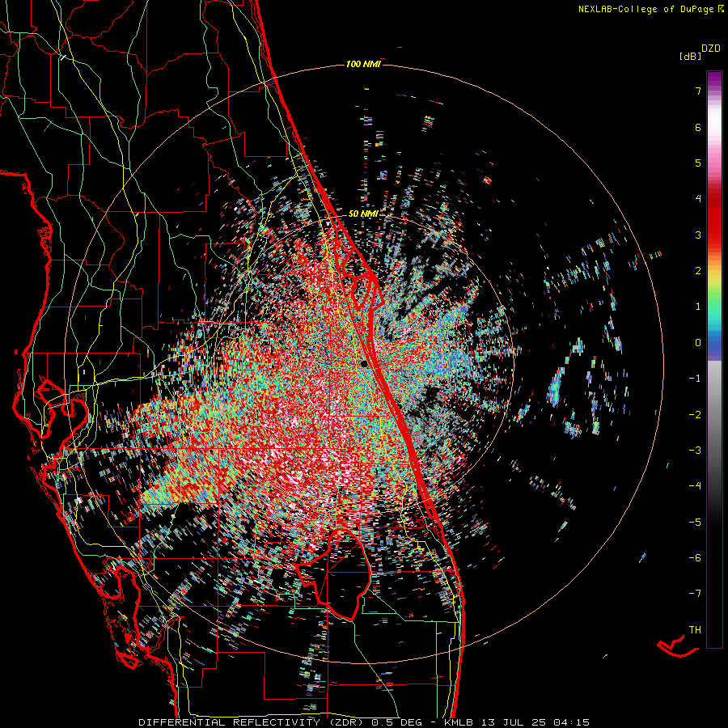The image size is (728, 728).
Task: Click the DZD legend title
Action: coord(711,49)
